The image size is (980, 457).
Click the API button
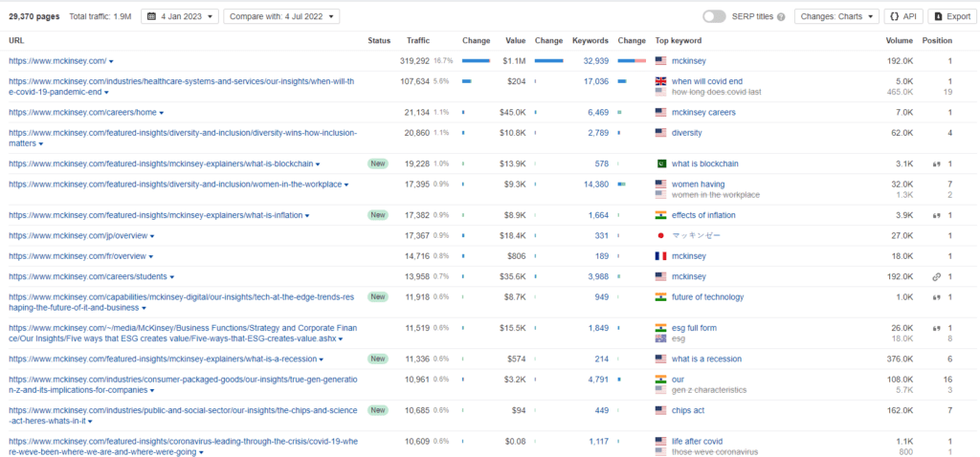click(903, 16)
